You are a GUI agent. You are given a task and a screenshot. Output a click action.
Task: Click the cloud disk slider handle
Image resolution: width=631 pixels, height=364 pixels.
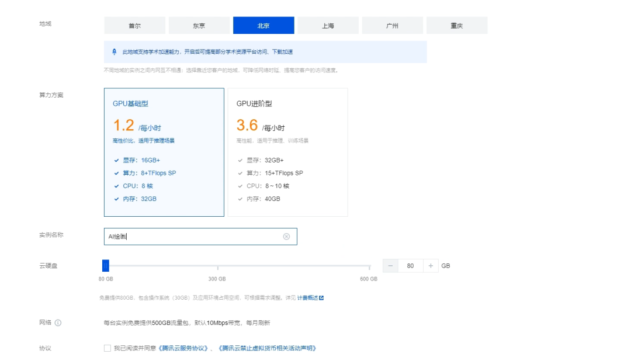tap(106, 265)
